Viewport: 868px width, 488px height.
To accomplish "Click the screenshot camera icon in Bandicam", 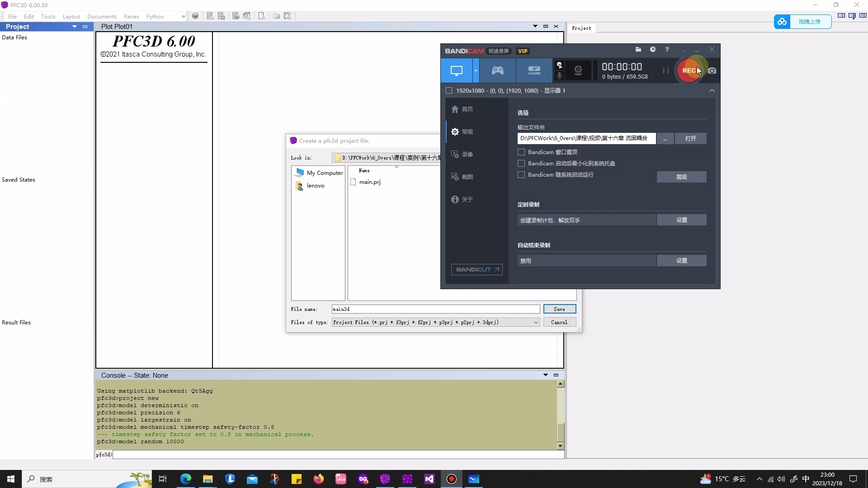I will [x=712, y=70].
